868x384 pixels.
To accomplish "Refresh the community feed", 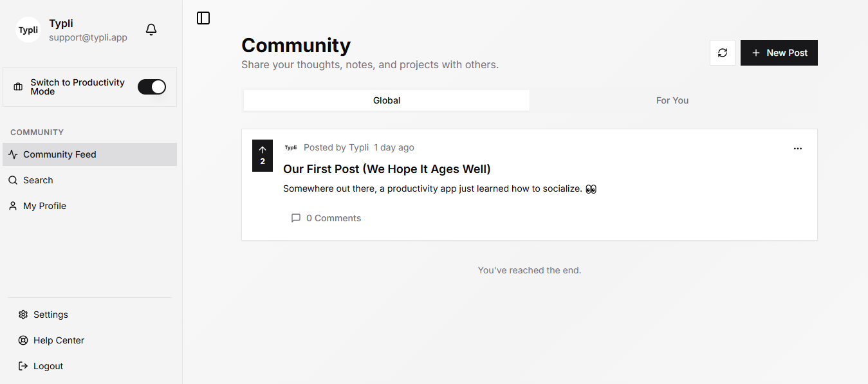I will [723, 53].
